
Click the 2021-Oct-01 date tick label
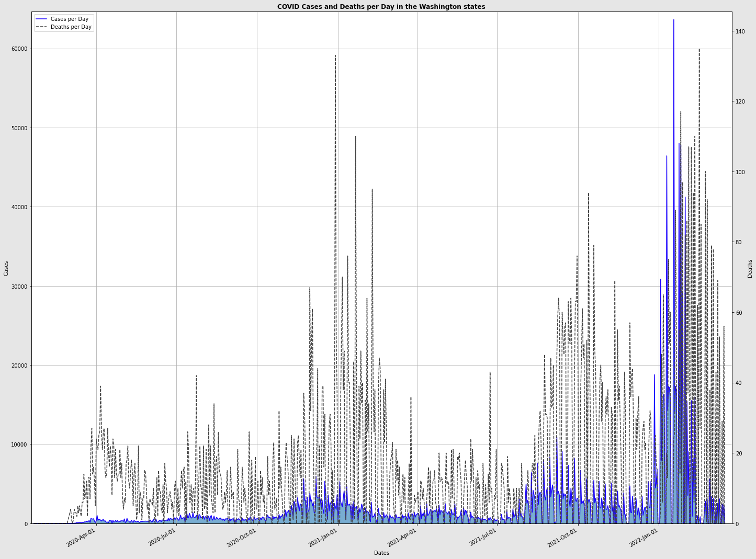pos(562,537)
